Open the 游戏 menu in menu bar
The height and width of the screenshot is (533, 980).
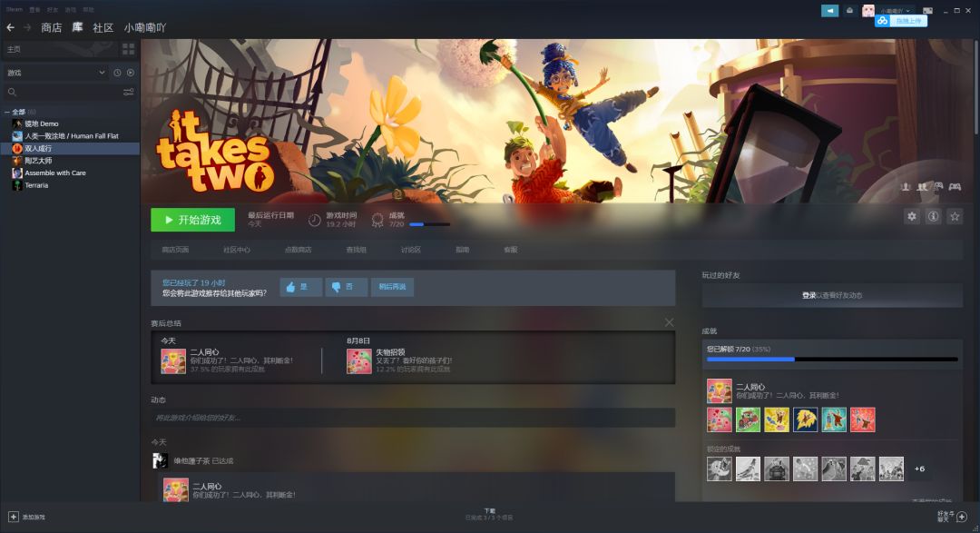pyautogui.click(x=71, y=9)
